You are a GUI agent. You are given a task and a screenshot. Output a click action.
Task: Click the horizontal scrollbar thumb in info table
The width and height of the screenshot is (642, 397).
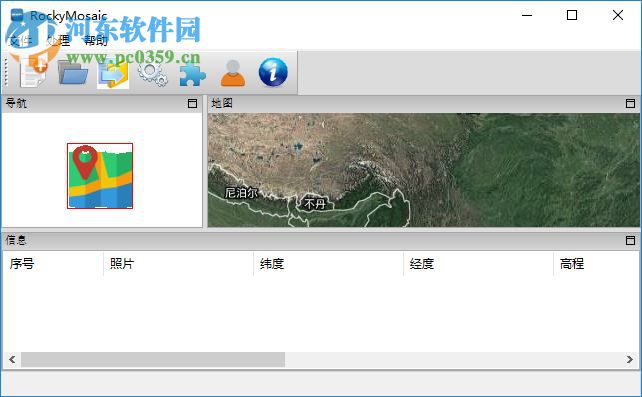click(x=153, y=359)
